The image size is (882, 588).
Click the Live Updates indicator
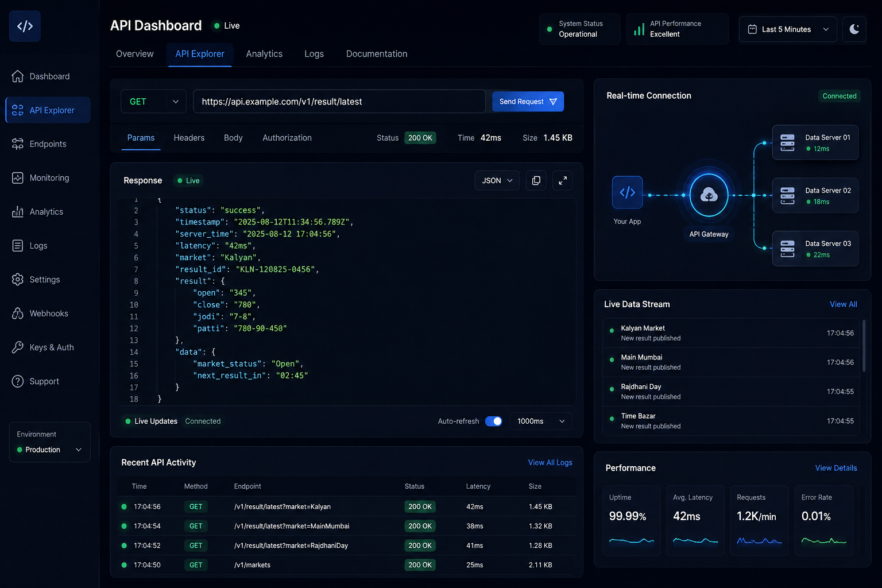coord(152,421)
